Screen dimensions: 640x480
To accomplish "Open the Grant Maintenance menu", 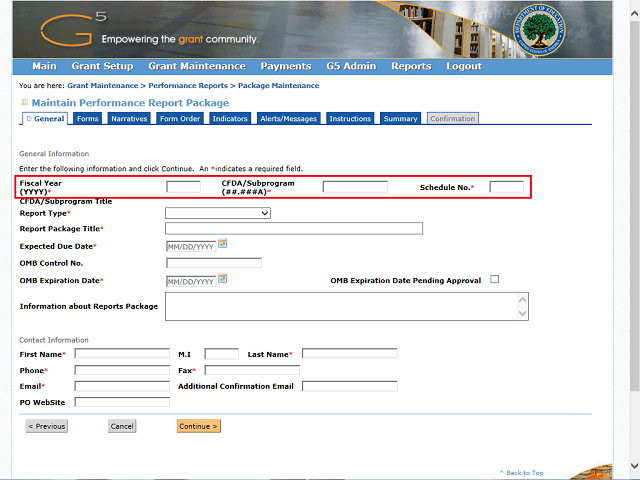I will click(197, 66).
